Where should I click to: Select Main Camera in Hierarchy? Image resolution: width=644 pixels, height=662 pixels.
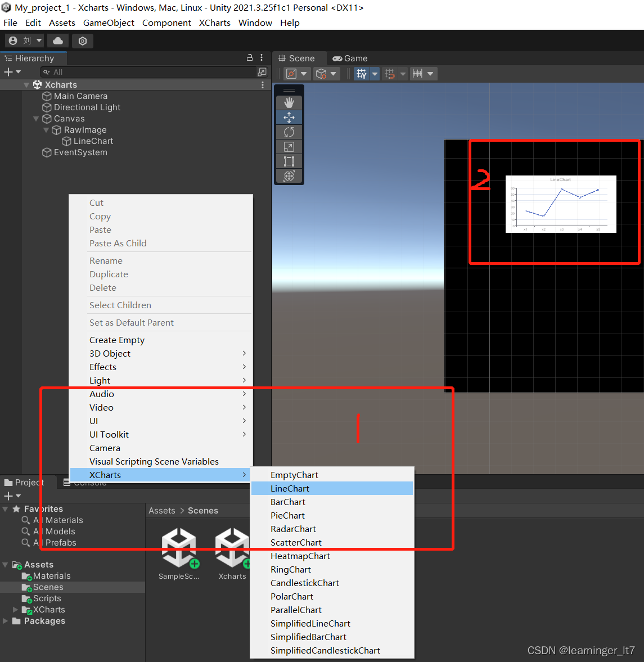80,96
